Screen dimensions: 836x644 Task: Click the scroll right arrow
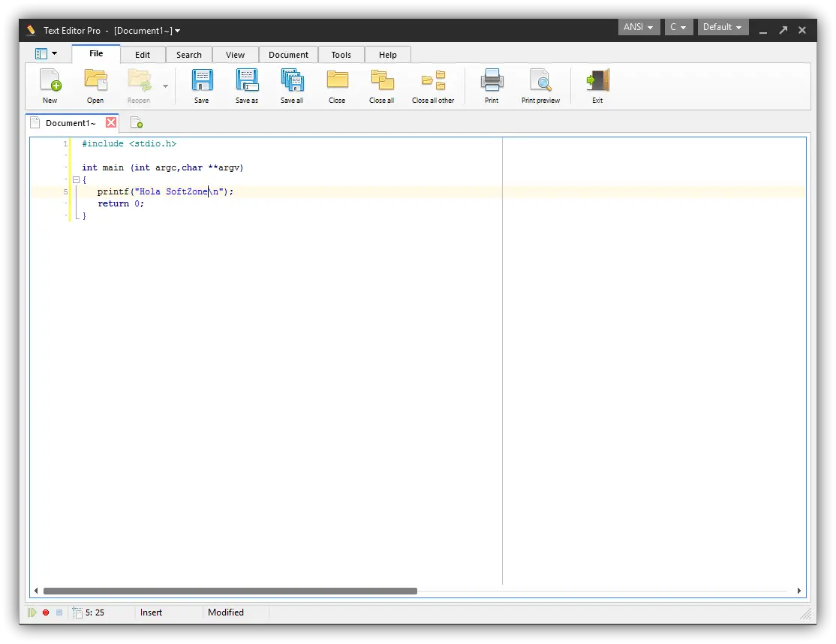[798, 591]
